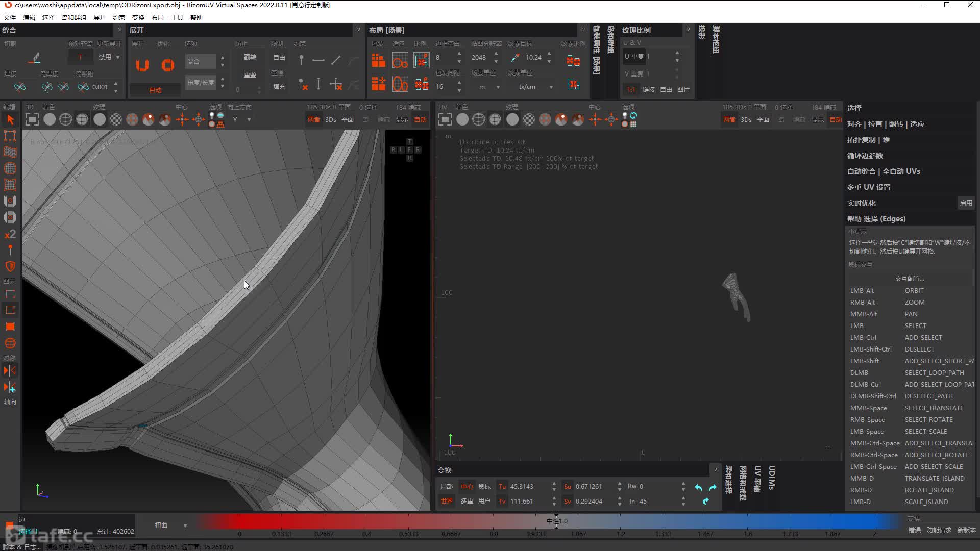Select the arrow selection tool in left sidebar
Image resolution: width=980 pixels, height=551 pixels.
pyautogui.click(x=10, y=119)
